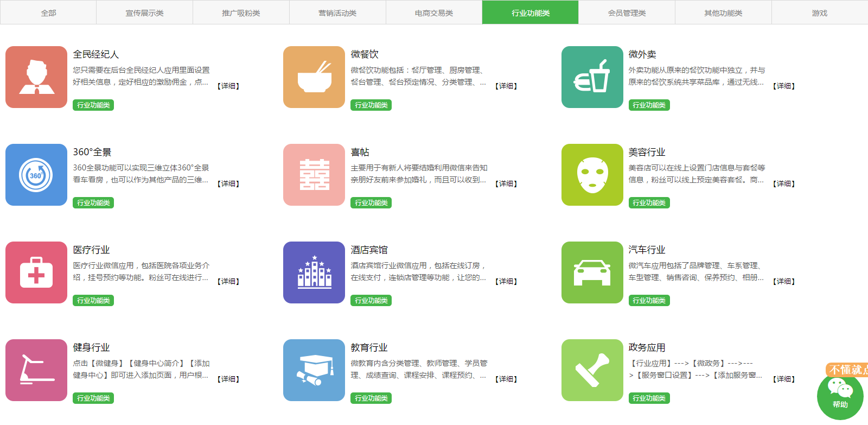Click the 汽车行业 title text
868x425 pixels.
tap(647, 250)
